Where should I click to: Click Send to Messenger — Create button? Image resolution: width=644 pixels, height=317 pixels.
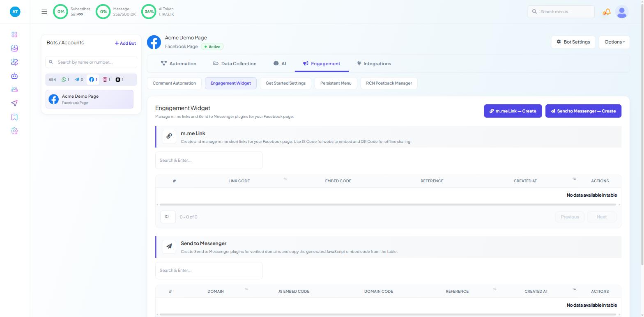(583, 111)
